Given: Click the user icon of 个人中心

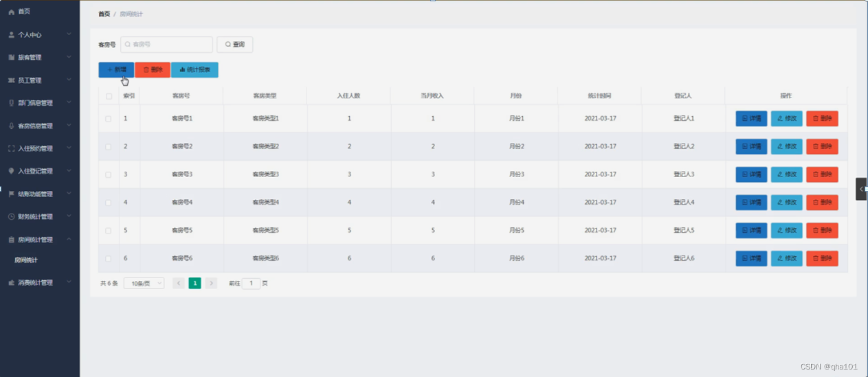Looking at the screenshot, I should point(11,34).
